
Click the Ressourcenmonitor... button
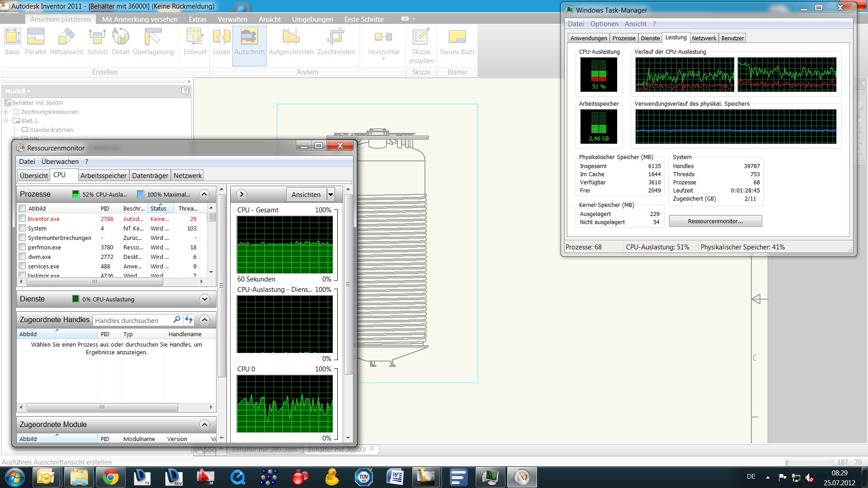[715, 221]
